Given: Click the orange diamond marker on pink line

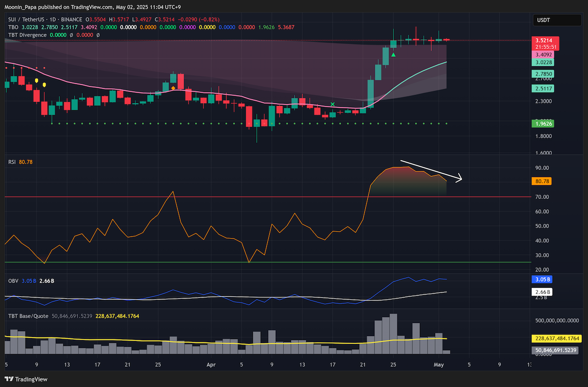Looking at the screenshot, I should pyautogui.click(x=173, y=88).
